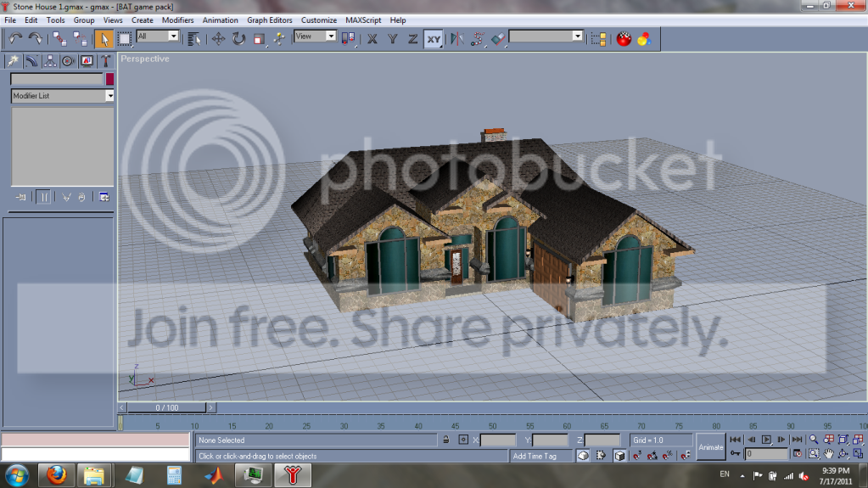Viewport: 868px width, 488px height.
Task: Toggle Spinner Snap
Action: (686, 455)
